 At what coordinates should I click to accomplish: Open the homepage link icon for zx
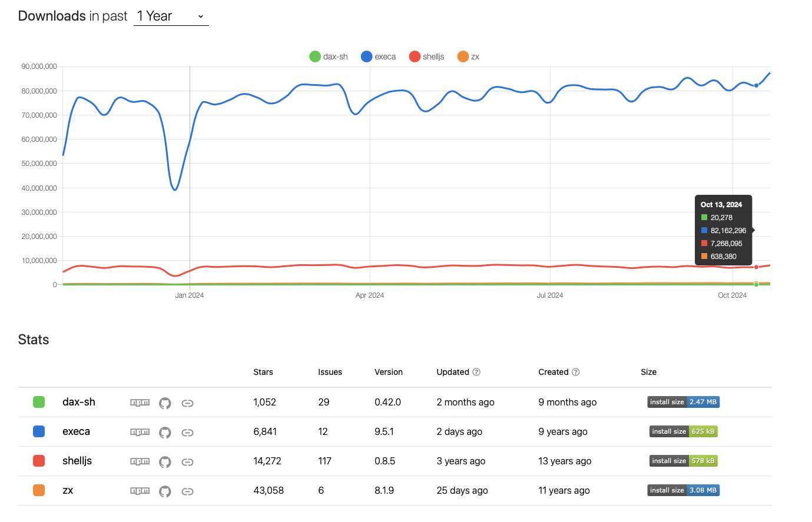click(187, 491)
